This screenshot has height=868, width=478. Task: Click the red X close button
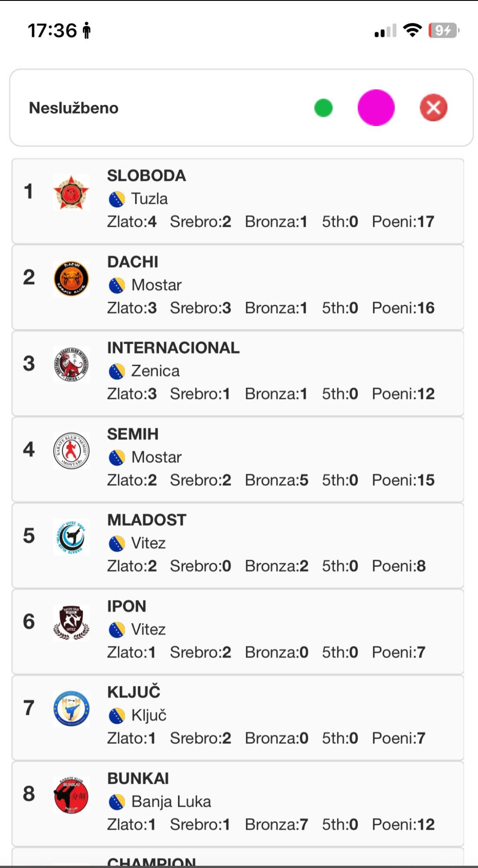click(x=433, y=108)
